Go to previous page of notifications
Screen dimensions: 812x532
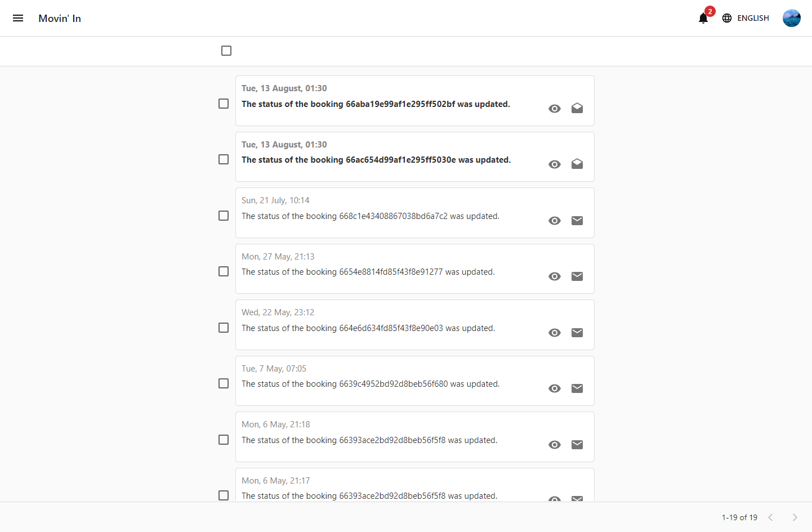coord(770,517)
